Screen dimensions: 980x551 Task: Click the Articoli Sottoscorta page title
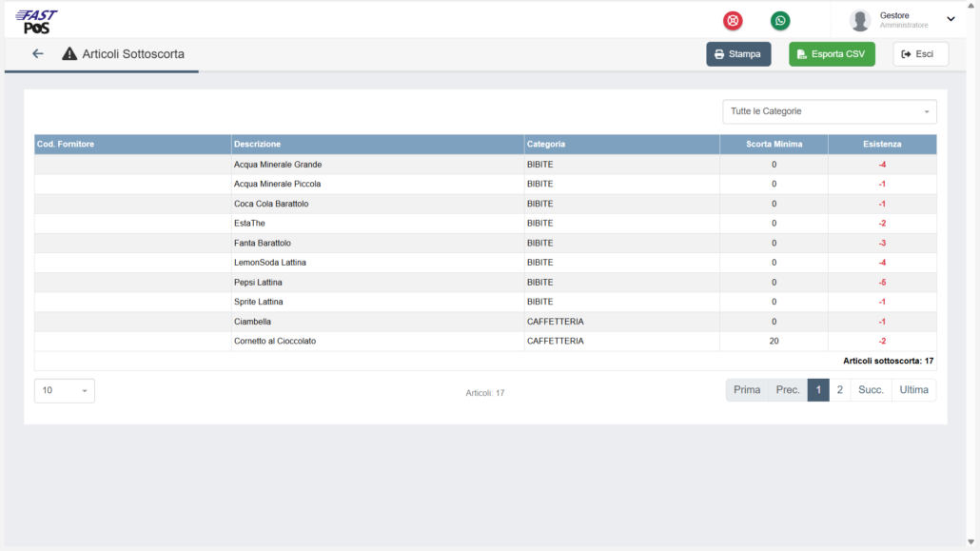[x=133, y=54]
